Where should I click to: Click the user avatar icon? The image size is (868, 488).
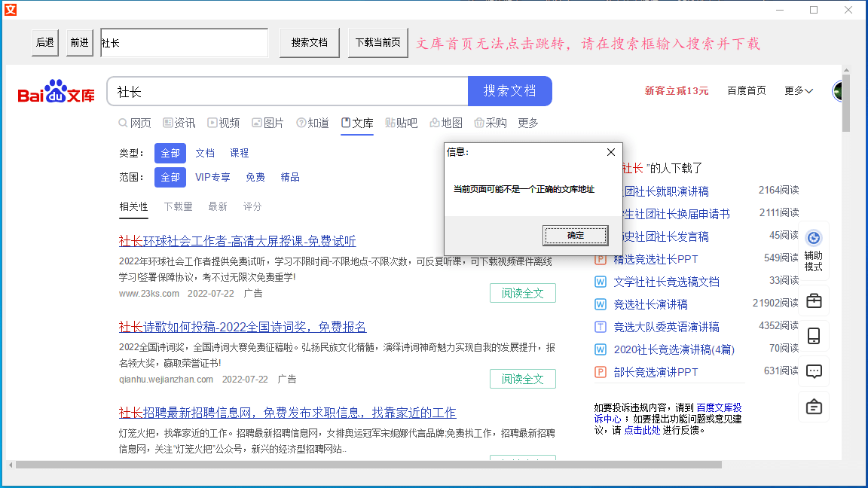[x=838, y=90]
